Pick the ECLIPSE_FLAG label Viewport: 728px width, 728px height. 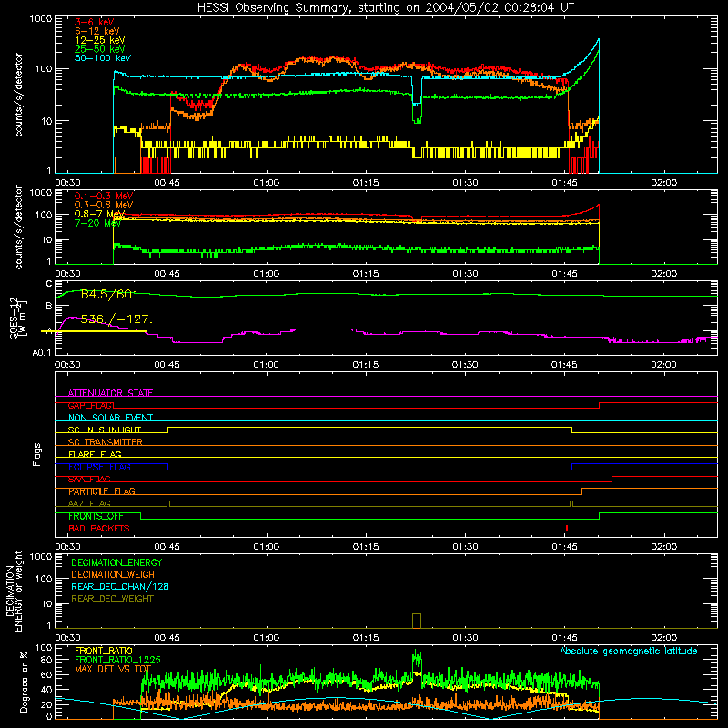[99, 467]
